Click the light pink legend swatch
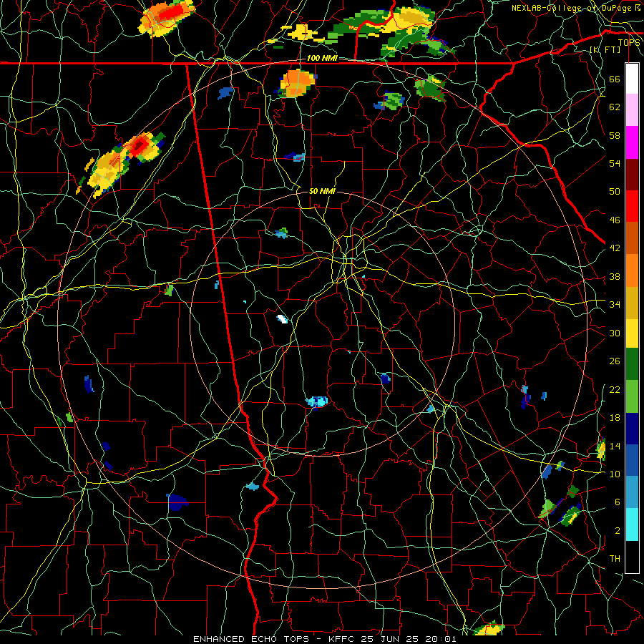This screenshot has height=644, width=644. 632,110
